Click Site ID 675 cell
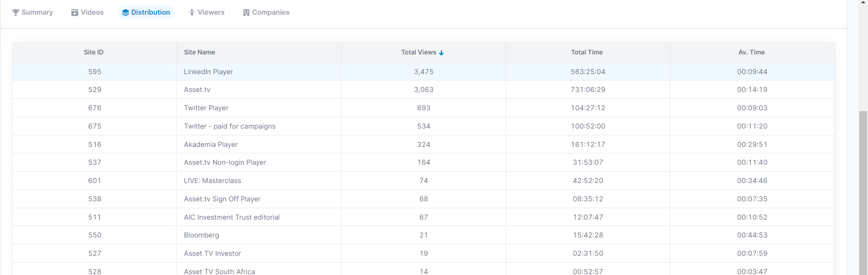868x275 pixels. [x=95, y=126]
